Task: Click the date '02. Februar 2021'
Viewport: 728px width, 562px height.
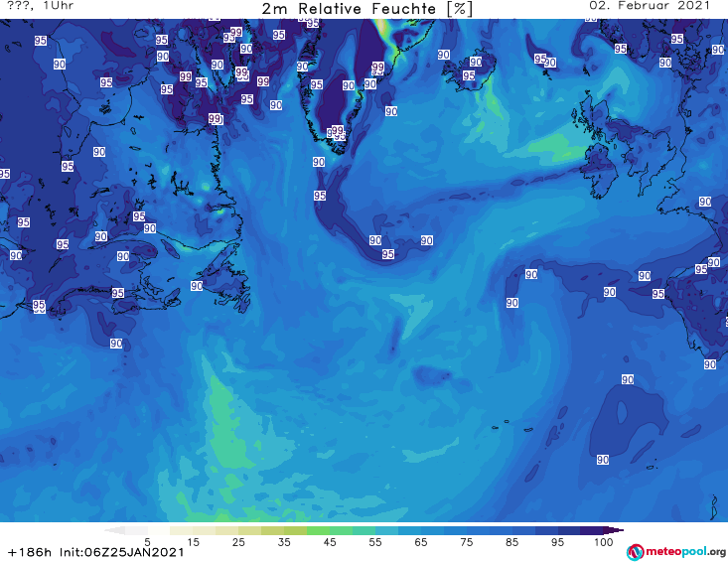Action: (650, 6)
